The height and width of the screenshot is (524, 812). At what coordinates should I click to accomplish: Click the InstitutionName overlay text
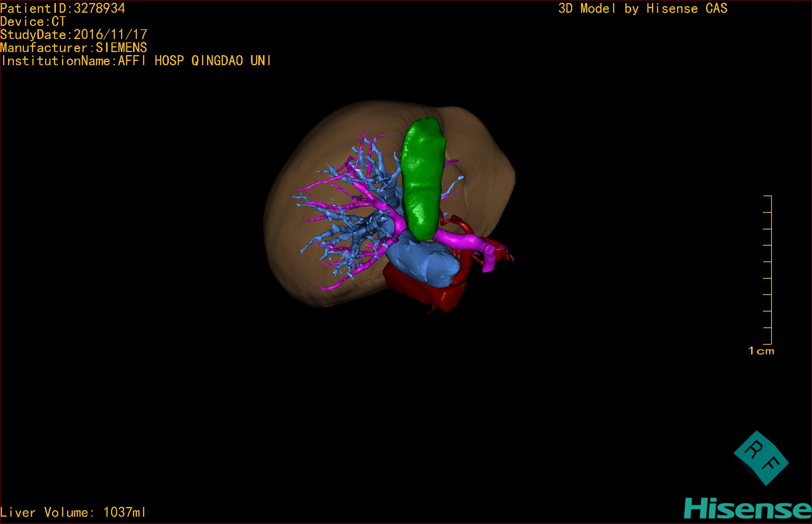click(x=136, y=61)
